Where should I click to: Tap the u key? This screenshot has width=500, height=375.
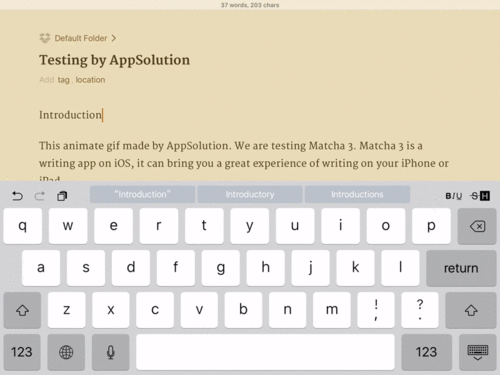coord(295,226)
